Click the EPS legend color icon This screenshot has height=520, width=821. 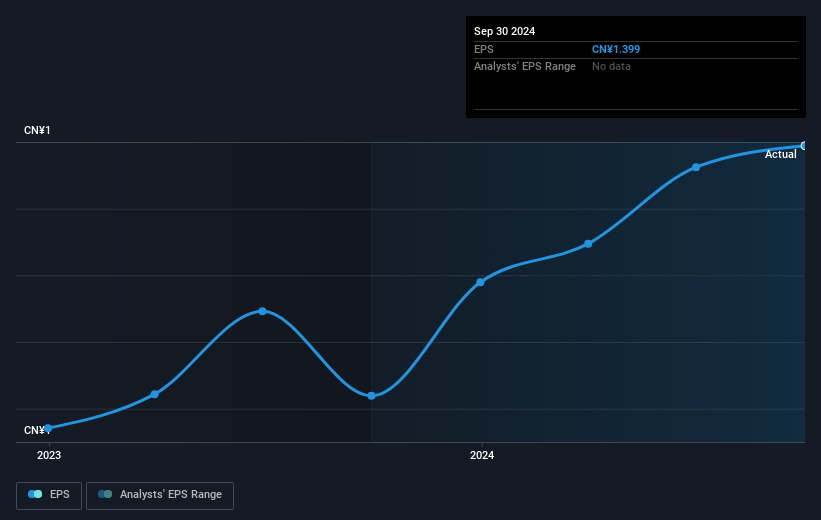35,494
